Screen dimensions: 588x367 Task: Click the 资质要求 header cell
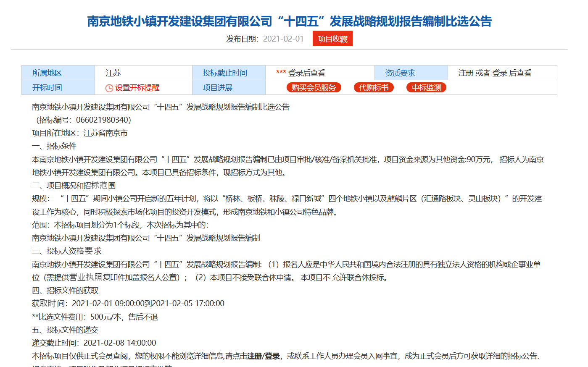tap(411, 73)
